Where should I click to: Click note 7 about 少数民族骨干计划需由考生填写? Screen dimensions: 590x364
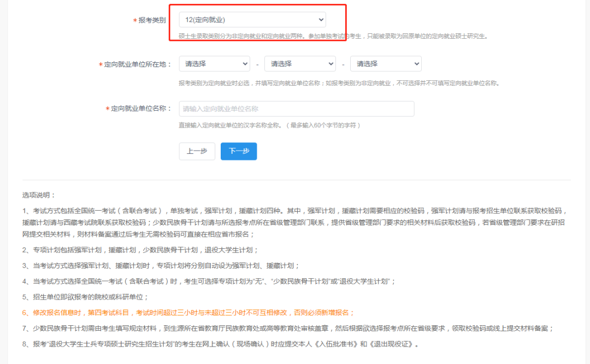pyautogui.click(x=288, y=329)
